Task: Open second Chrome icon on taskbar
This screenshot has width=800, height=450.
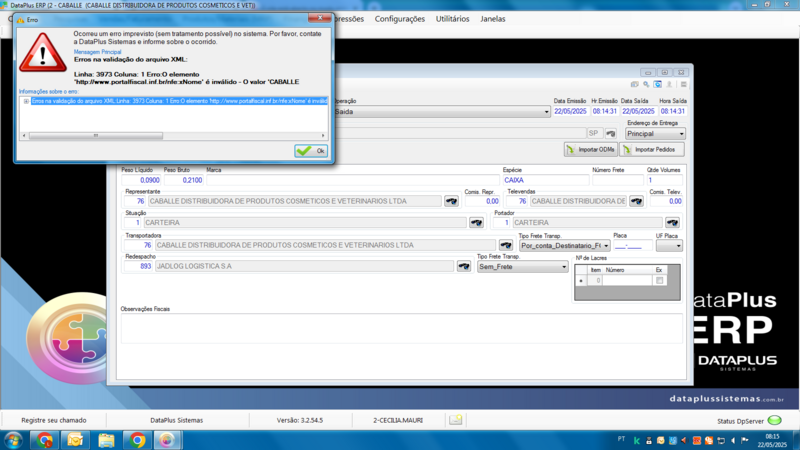Action: [x=137, y=440]
